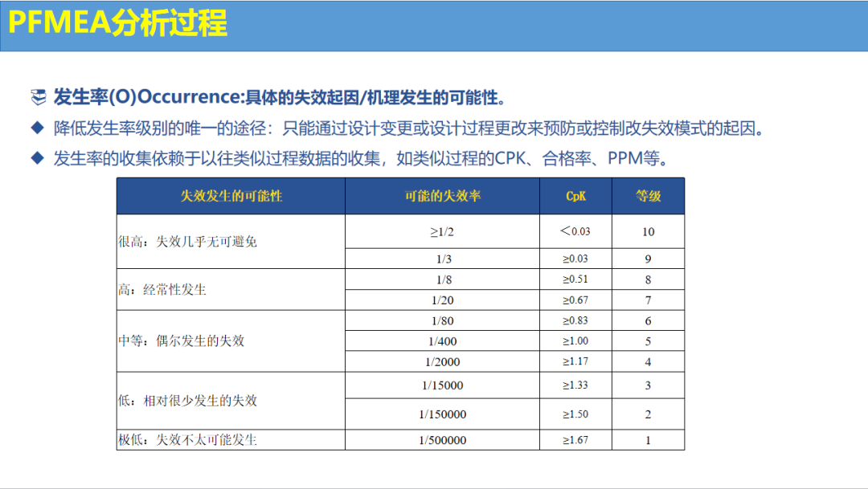Click the diamond bullet before 降低发生率级别
The image size is (868, 489).
36,128
